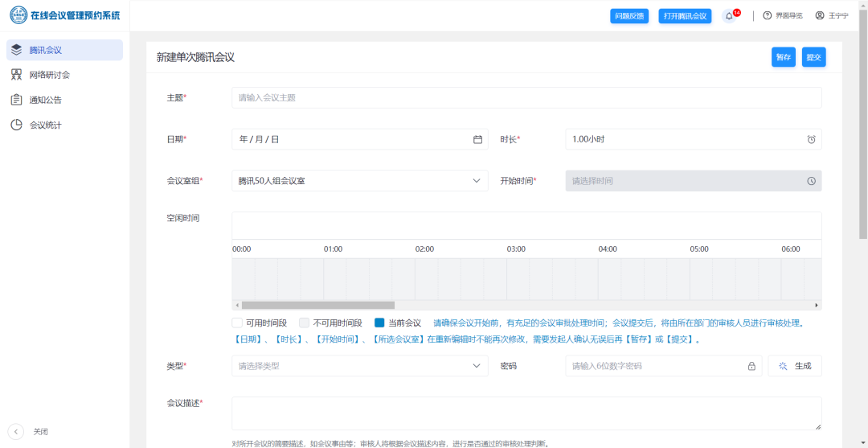Expand the 会议室组 dropdown chevron
This screenshot has width=868, height=448.
pyautogui.click(x=476, y=180)
